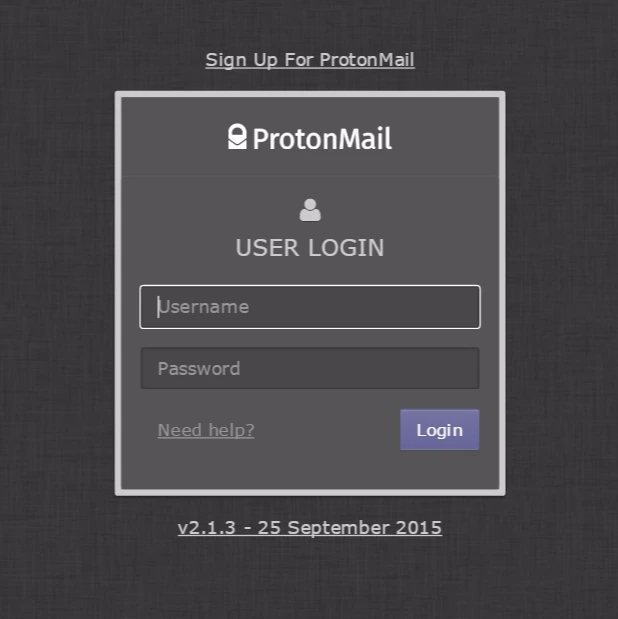Click the ProtonMail padlock logo icon

[x=237, y=137]
